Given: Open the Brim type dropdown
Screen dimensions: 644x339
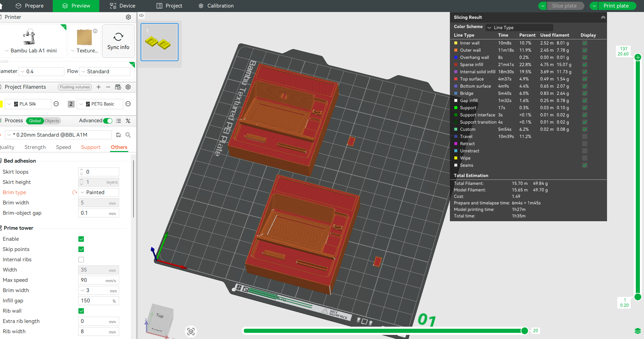Looking at the screenshot, I should [99, 192].
